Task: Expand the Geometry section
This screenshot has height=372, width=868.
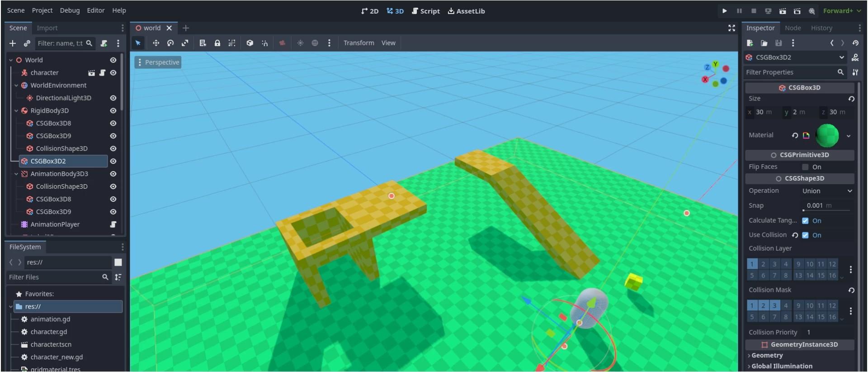Action: click(x=767, y=356)
